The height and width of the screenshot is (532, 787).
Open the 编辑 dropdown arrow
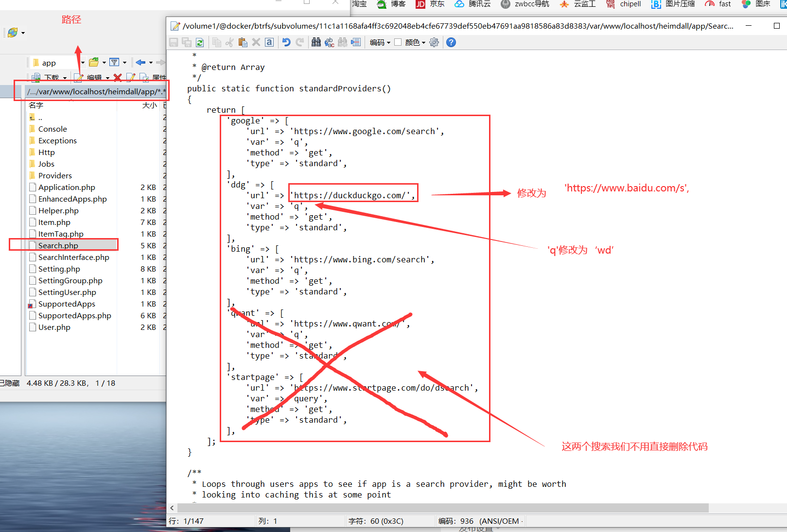click(x=107, y=78)
